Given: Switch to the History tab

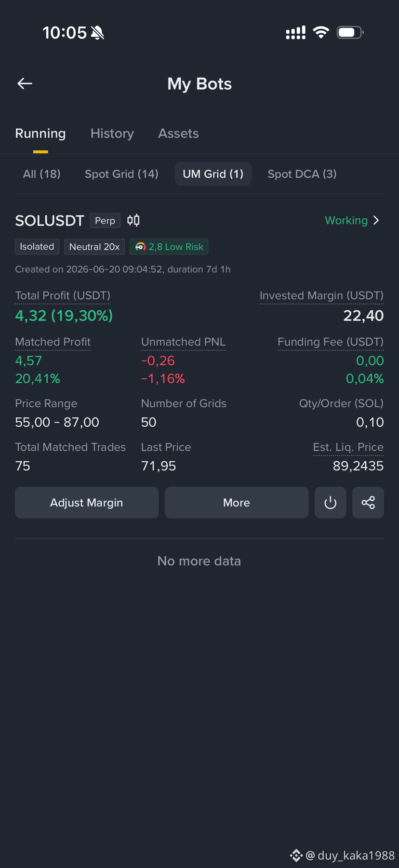Looking at the screenshot, I should coord(112,134).
